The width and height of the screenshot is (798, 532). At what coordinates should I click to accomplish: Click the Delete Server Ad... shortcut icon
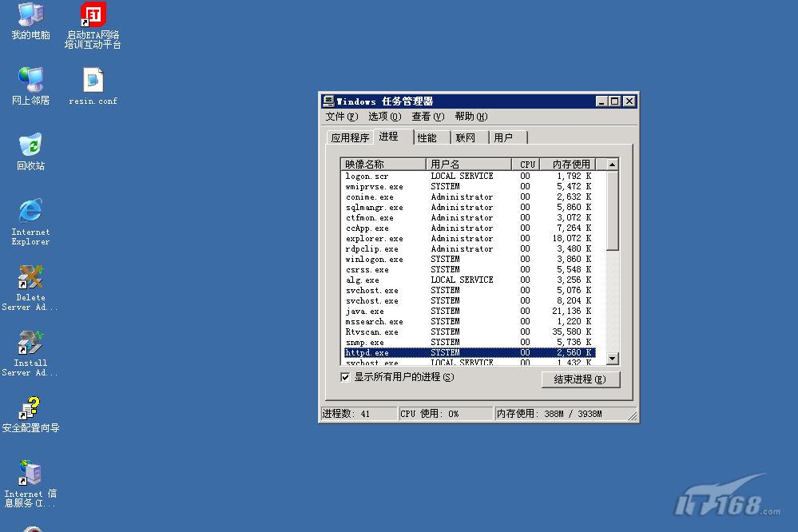(x=30, y=277)
